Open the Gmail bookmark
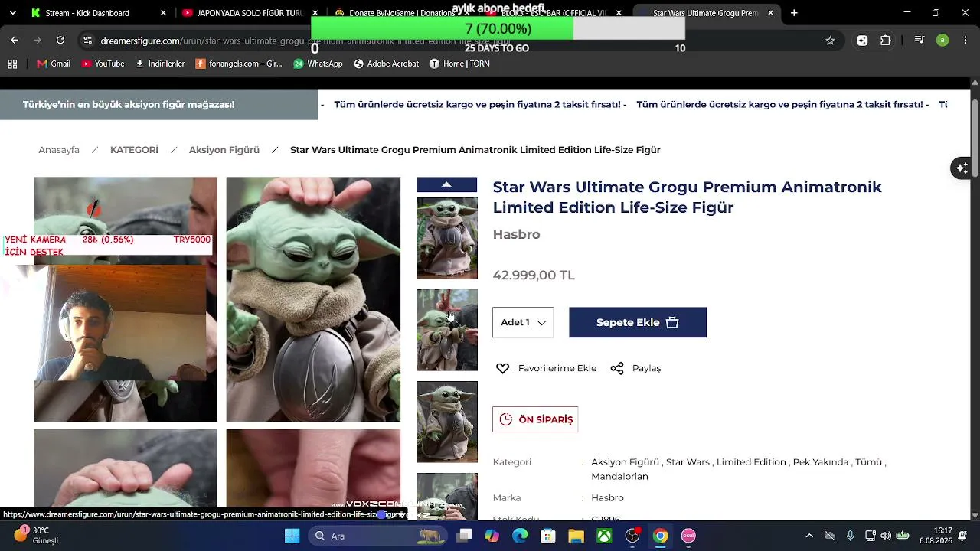Screen dimensions: 980x551 [54, 64]
